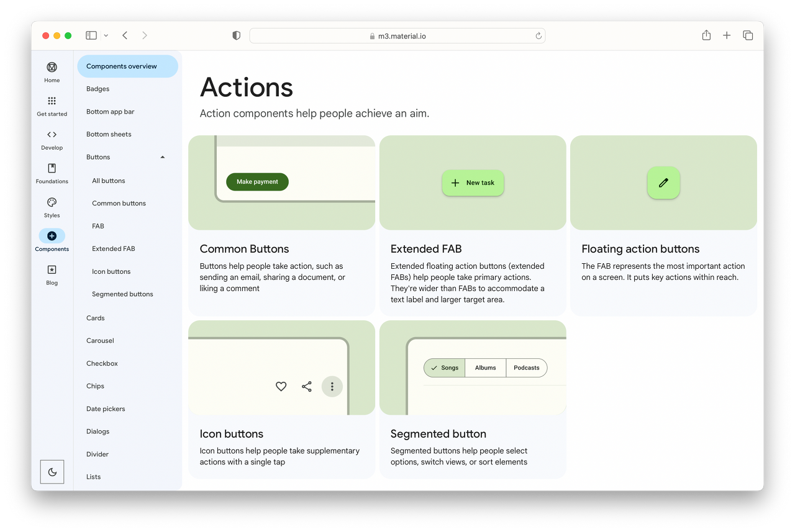Open Common buttons subpage
Viewport: 795px width, 532px height.
119,203
